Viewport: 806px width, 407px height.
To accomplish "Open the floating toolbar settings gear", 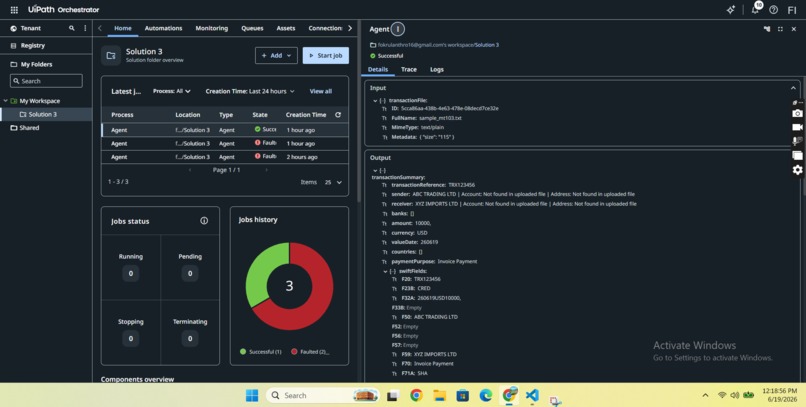I will coord(797,170).
